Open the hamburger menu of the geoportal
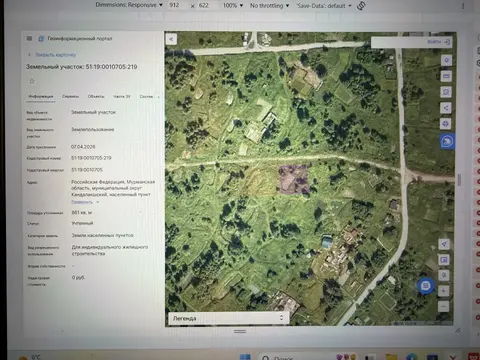The image size is (480, 360). pyautogui.click(x=29, y=38)
